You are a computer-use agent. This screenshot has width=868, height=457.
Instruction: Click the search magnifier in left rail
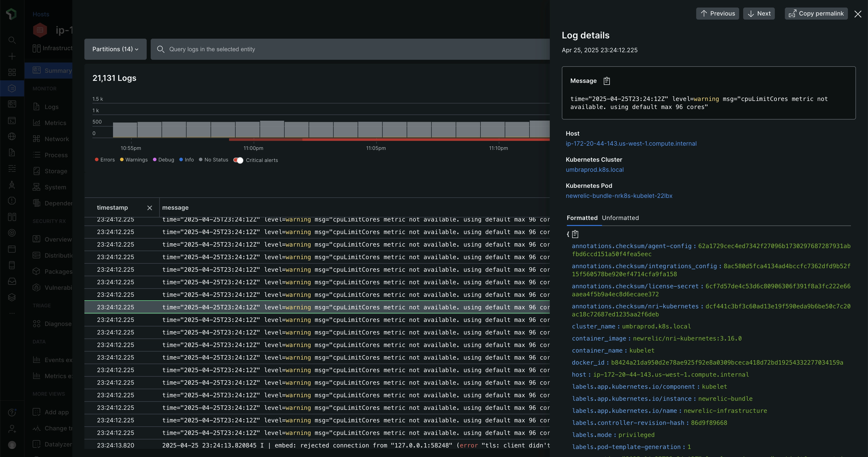12,40
